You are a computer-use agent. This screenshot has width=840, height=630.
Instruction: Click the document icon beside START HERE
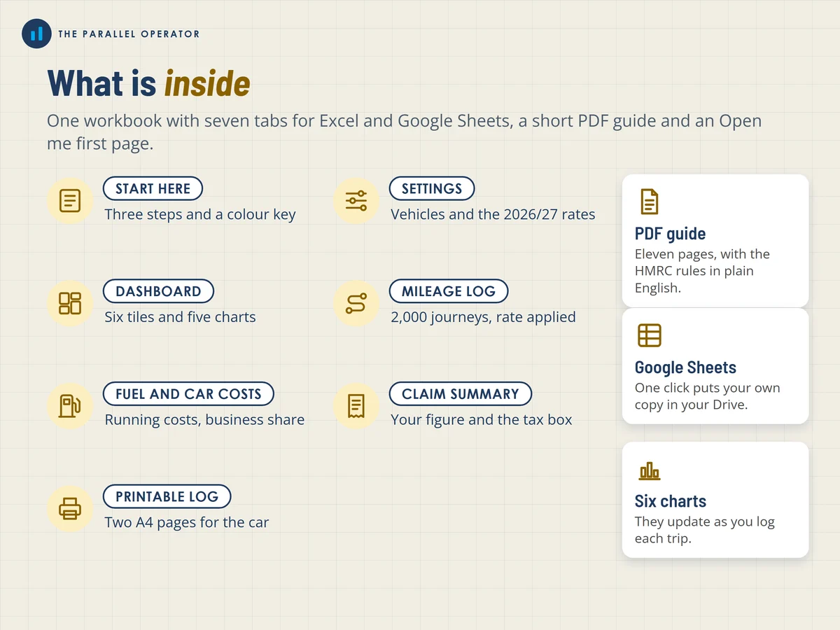coord(70,201)
